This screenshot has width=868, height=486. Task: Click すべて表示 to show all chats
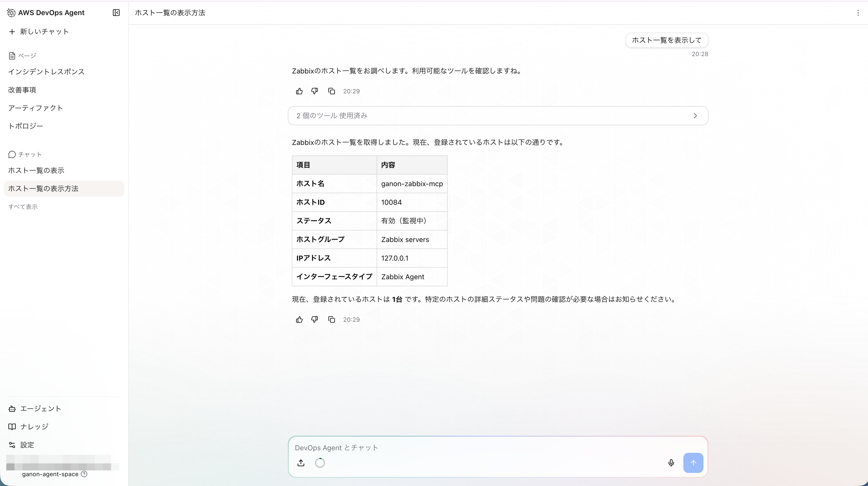coord(23,207)
